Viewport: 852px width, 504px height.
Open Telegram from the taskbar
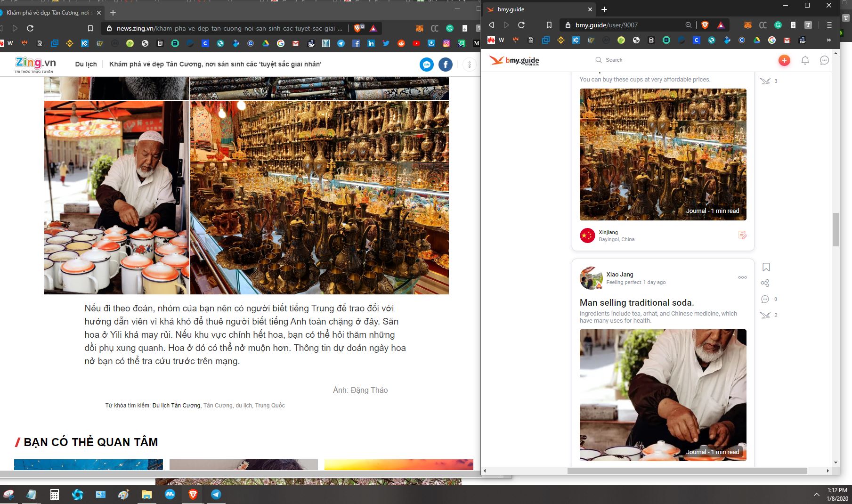(216, 495)
